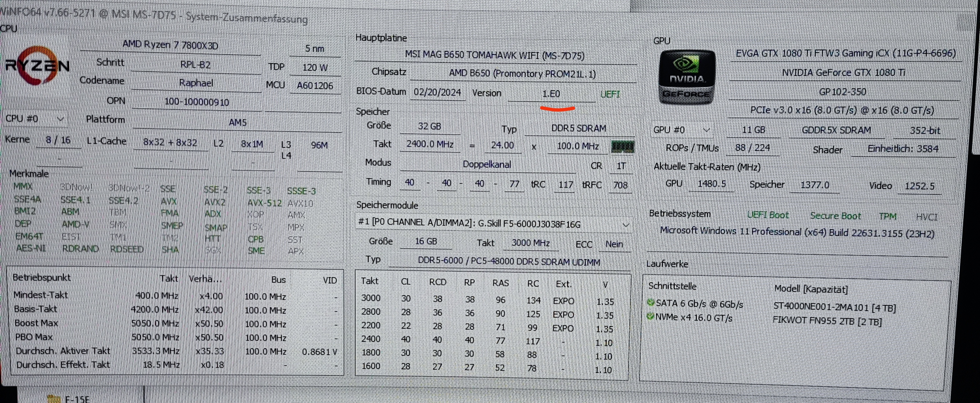Select the FIKWOT FN955 2TB drive entry
This screenshot has width=980, height=403.
[x=827, y=321]
